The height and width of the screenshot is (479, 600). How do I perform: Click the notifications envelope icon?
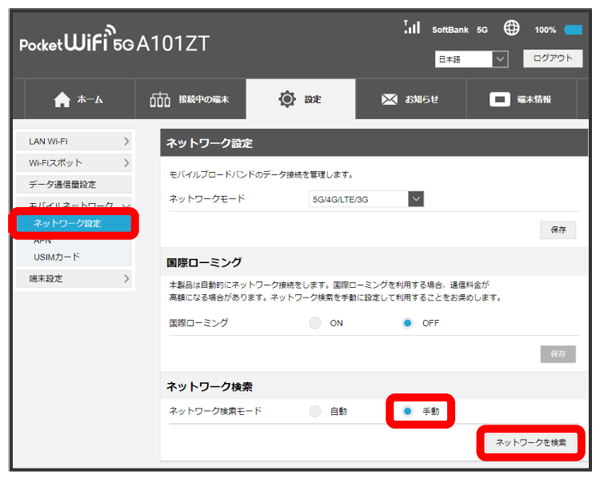pyautogui.click(x=390, y=100)
